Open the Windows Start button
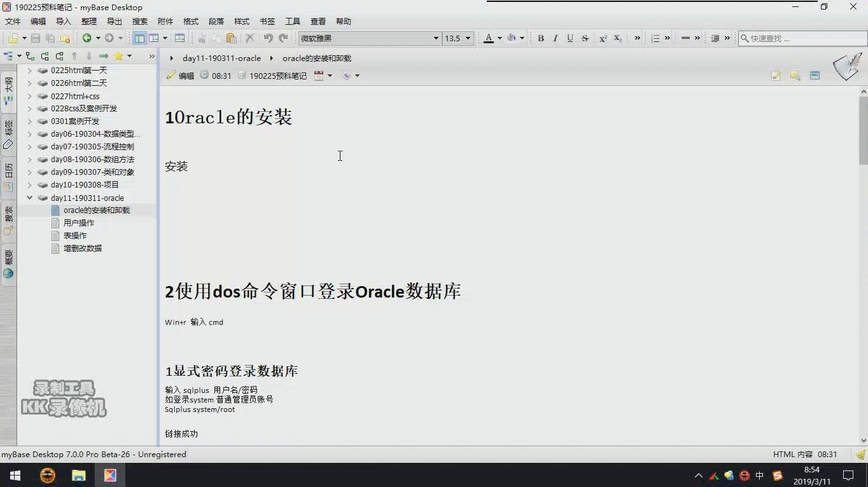868x487 pixels. (15, 475)
